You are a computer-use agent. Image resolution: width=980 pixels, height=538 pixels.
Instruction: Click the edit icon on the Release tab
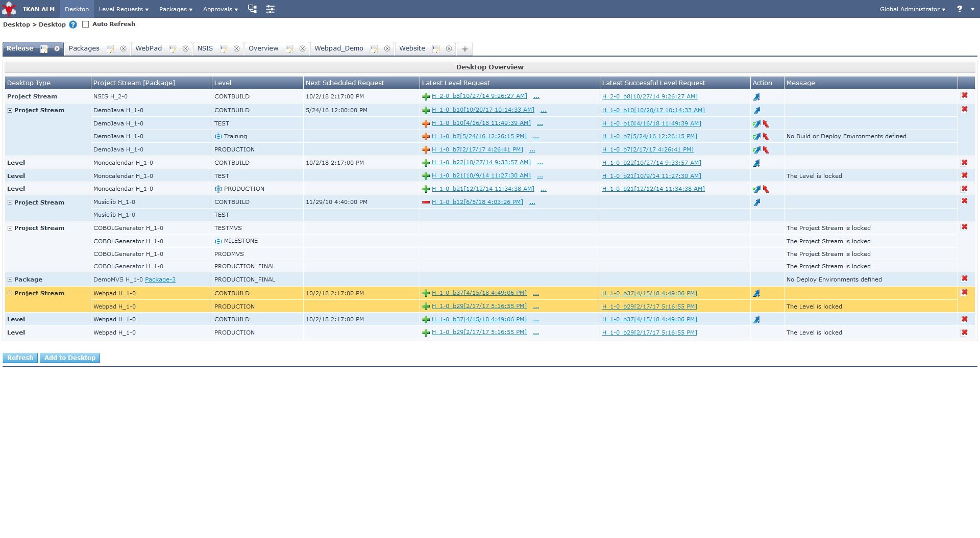[44, 49]
